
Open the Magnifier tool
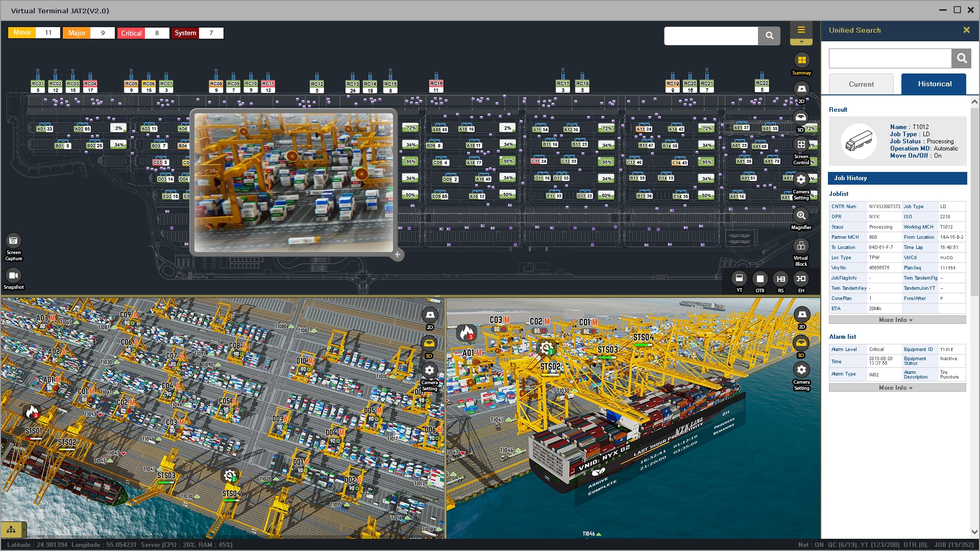801,216
